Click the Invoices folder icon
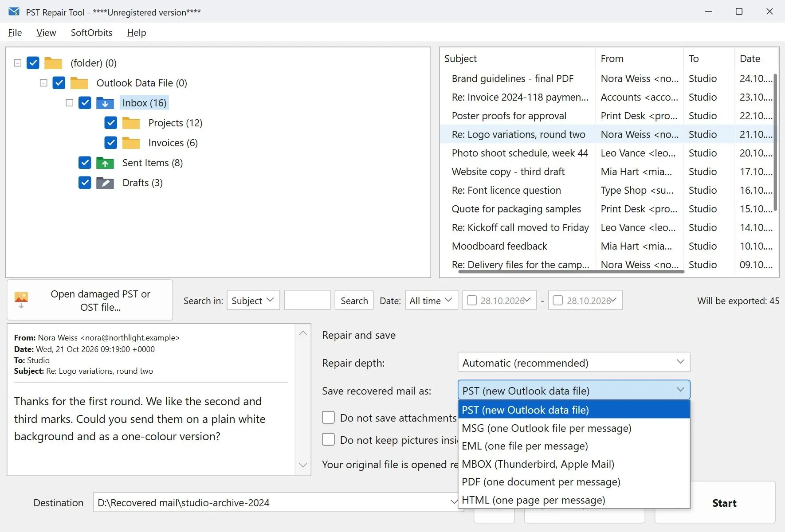785x532 pixels. pos(131,143)
